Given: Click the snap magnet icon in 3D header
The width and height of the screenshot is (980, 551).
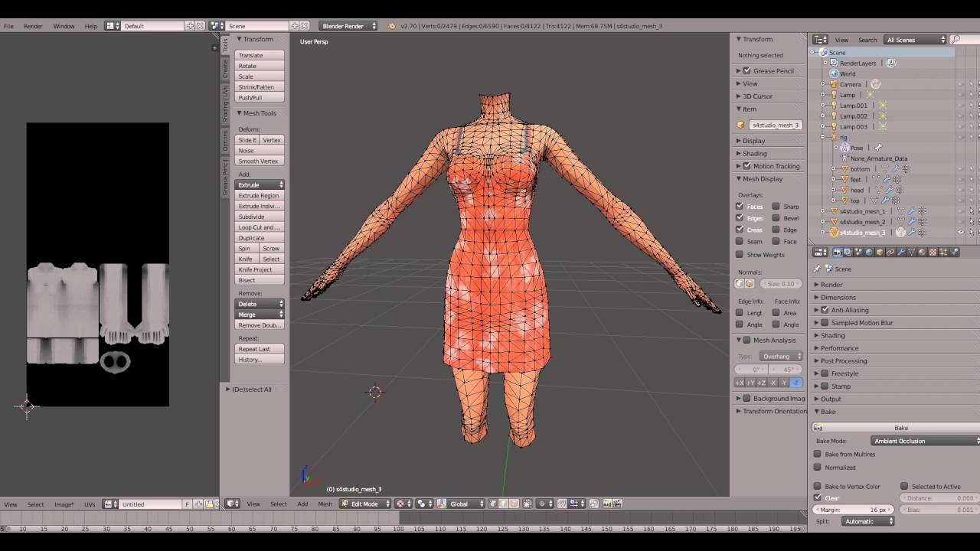Looking at the screenshot, I should coord(562,504).
